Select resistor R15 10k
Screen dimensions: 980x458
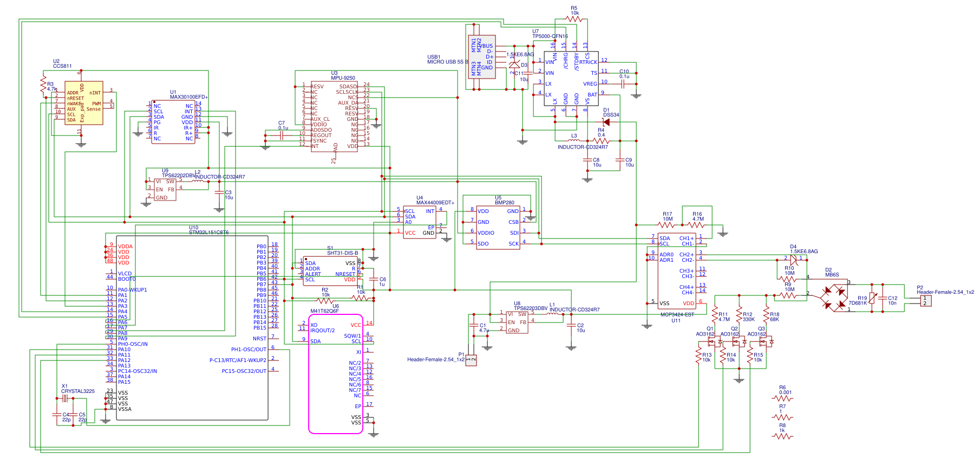[x=750, y=355]
